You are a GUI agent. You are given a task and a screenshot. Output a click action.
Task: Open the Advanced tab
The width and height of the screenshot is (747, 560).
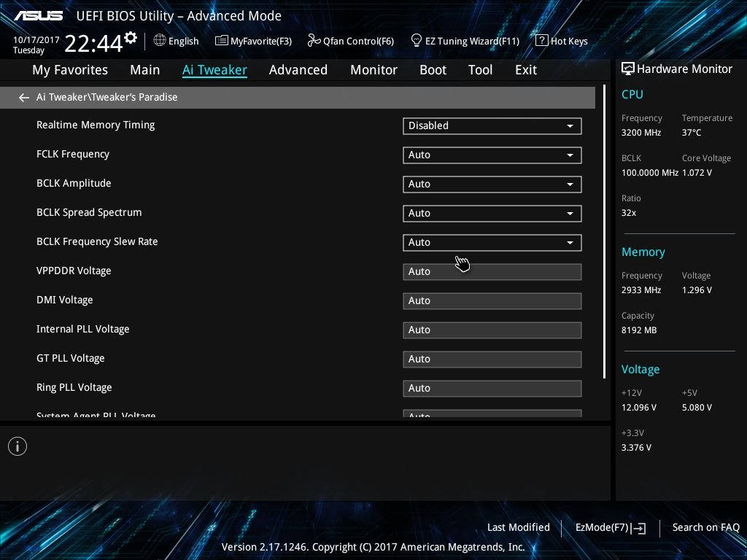(x=298, y=70)
